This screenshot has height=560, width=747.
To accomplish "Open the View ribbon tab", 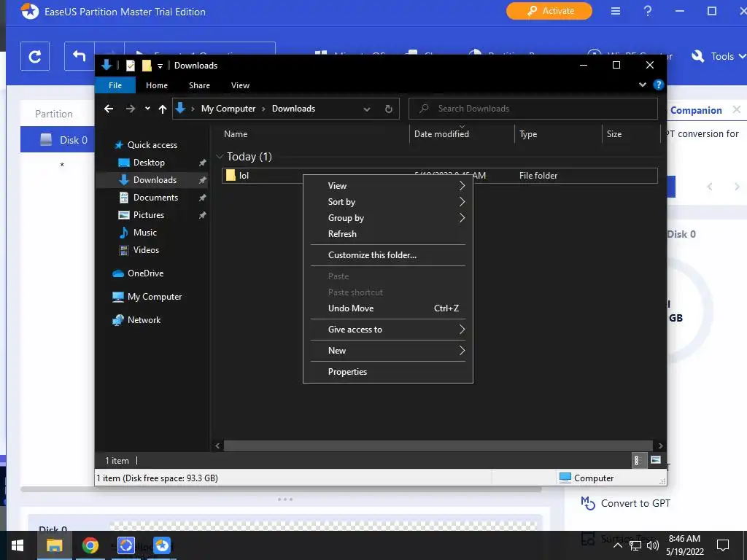I will pyautogui.click(x=240, y=85).
